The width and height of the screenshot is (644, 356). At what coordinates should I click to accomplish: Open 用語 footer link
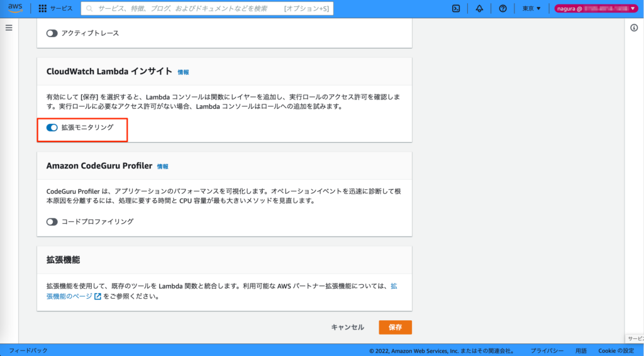click(x=580, y=351)
